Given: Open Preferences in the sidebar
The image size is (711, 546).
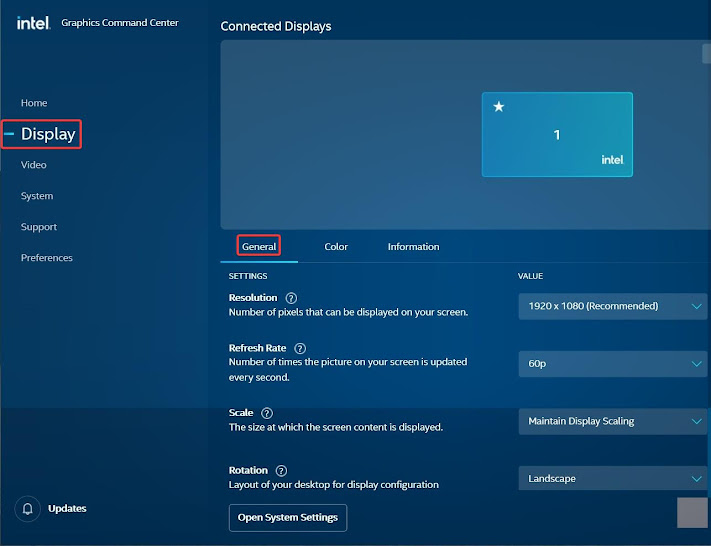Looking at the screenshot, I should (x=47, y=258).
